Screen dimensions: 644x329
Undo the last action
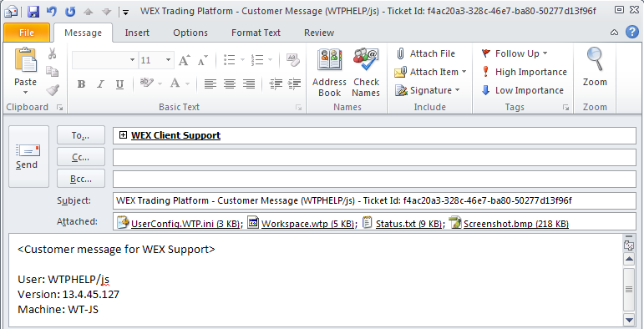[52, 11]
